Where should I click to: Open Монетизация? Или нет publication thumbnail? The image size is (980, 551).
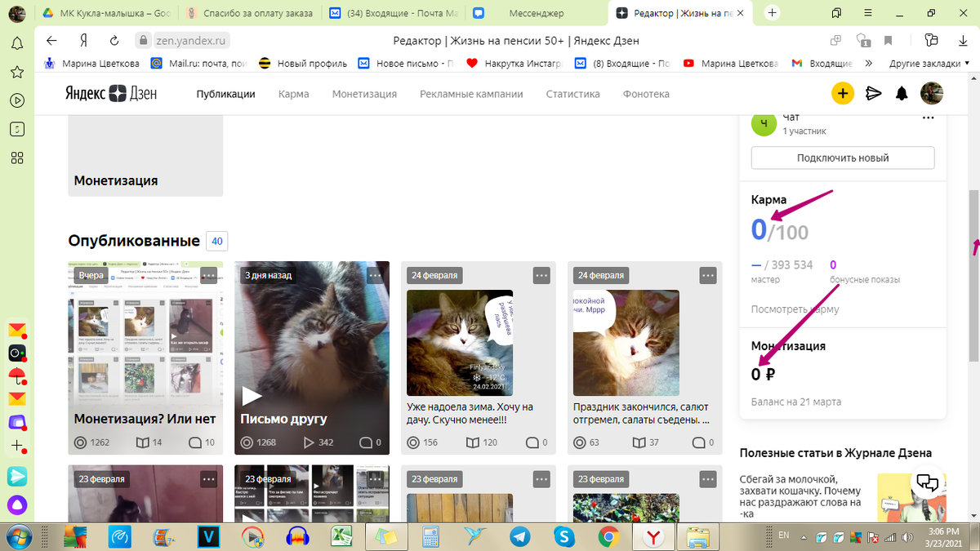145,358
